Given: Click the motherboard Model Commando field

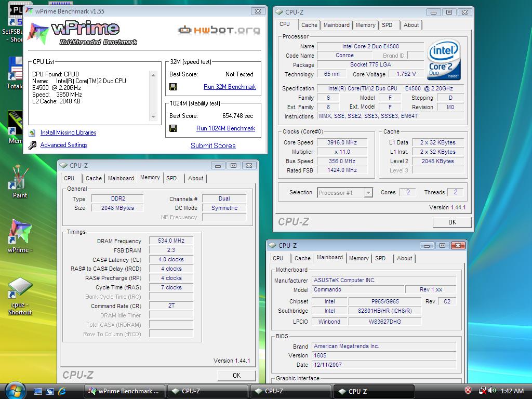Looking at the screenshot, I should pos(358,290).
